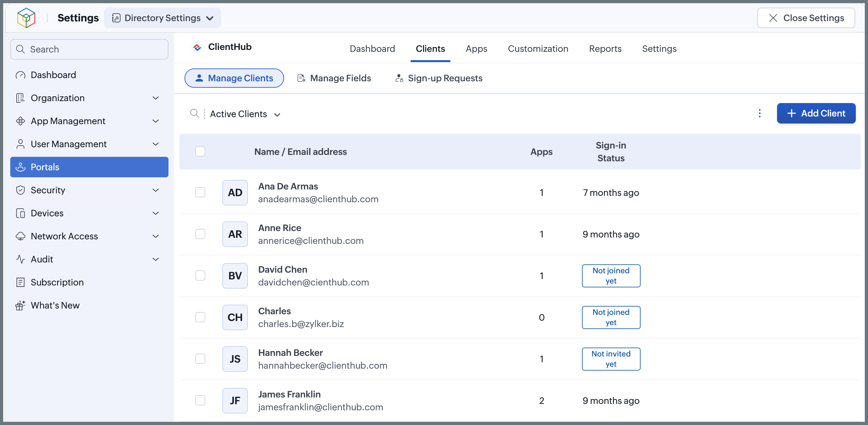Switch to the Apps tab
The image size is (868, 425).
tap(477, 49)
